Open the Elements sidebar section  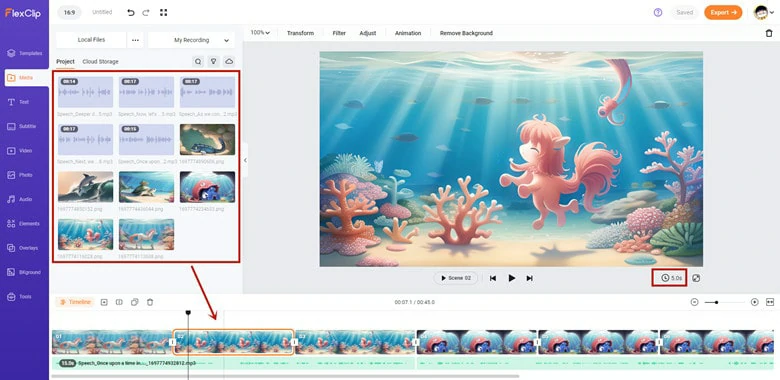tap(24, 224)
